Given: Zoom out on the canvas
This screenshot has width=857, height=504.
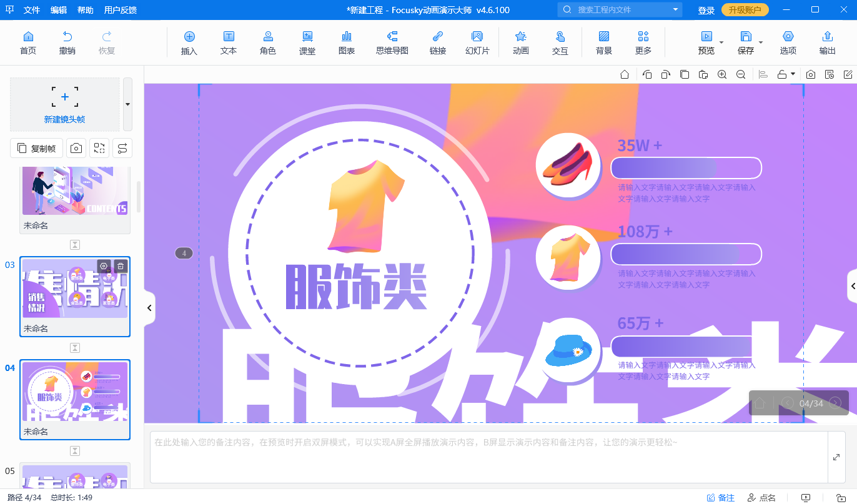Looking at the screenshot, I should [x=741, y=74].
